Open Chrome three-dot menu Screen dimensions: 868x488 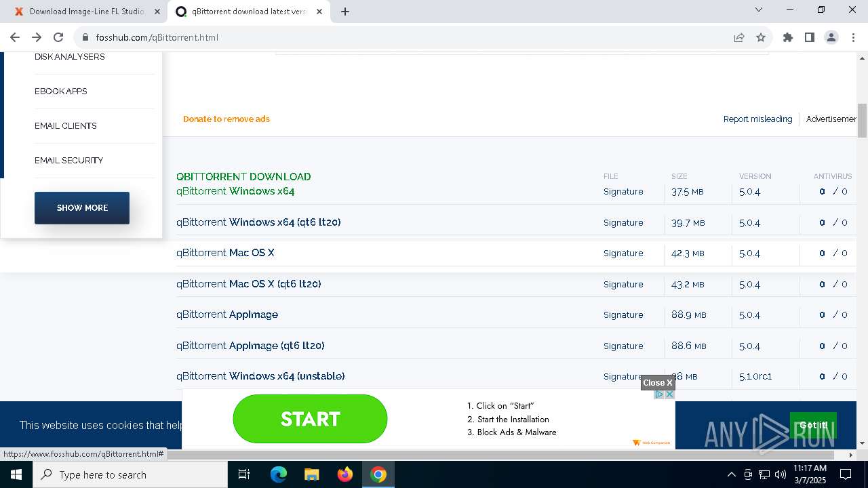(853, 37)
